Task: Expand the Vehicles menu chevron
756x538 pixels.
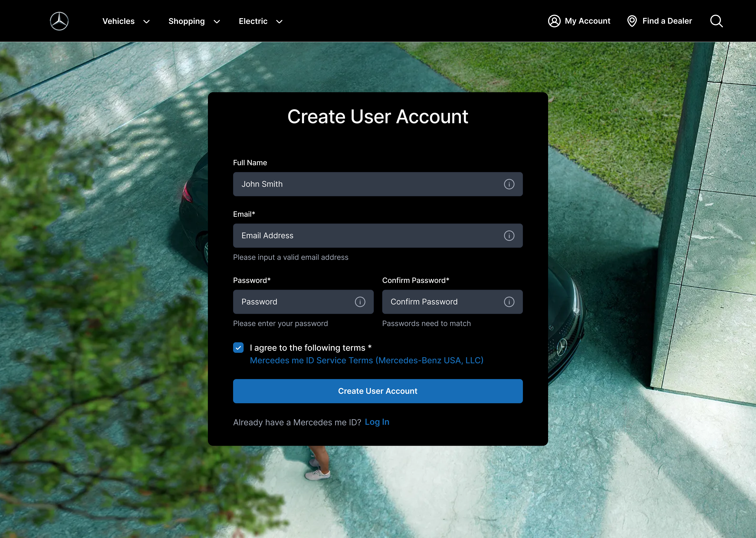Action: [x=146, y=22]
